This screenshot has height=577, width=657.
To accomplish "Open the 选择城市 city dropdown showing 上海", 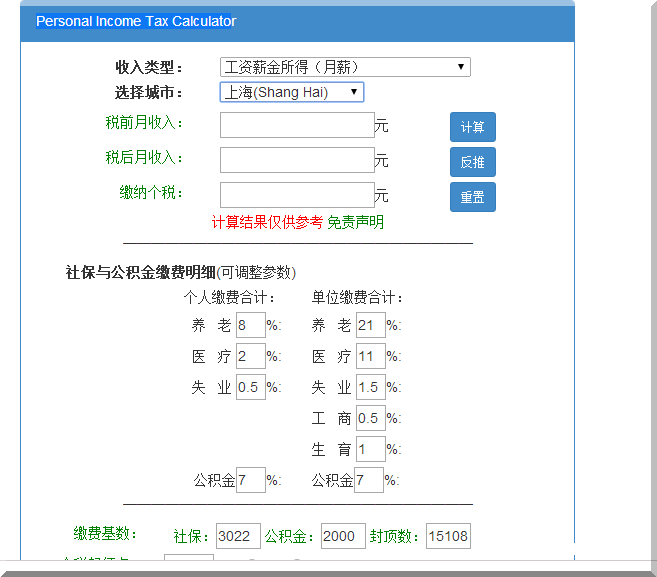I will [x=292, y=92].
